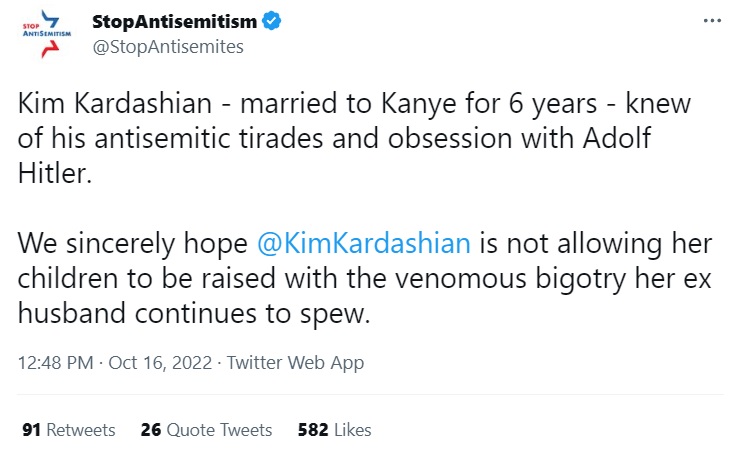Screen dimensions: 738x451
Task: Show the Likes list label
Action: point(353,430)
